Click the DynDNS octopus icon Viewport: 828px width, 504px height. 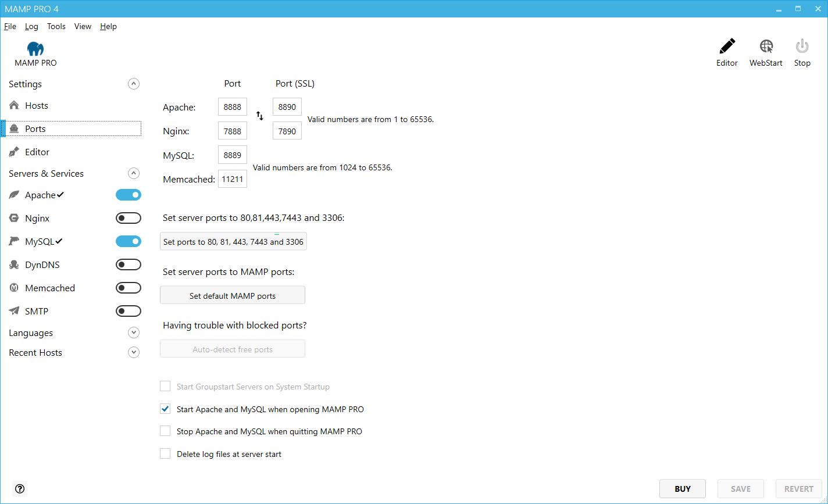15,264
